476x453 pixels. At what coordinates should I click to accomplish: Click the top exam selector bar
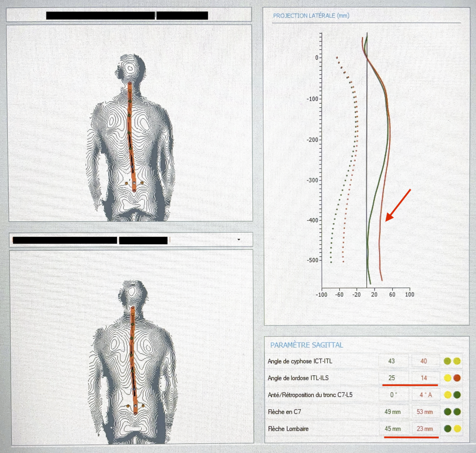tap(129, 15)
